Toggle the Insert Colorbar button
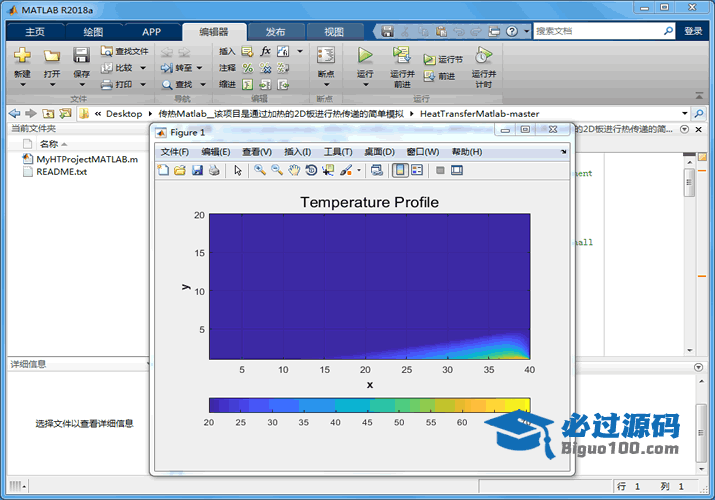Viewport: 715px width, 500px height. click(x=400, y=170)
